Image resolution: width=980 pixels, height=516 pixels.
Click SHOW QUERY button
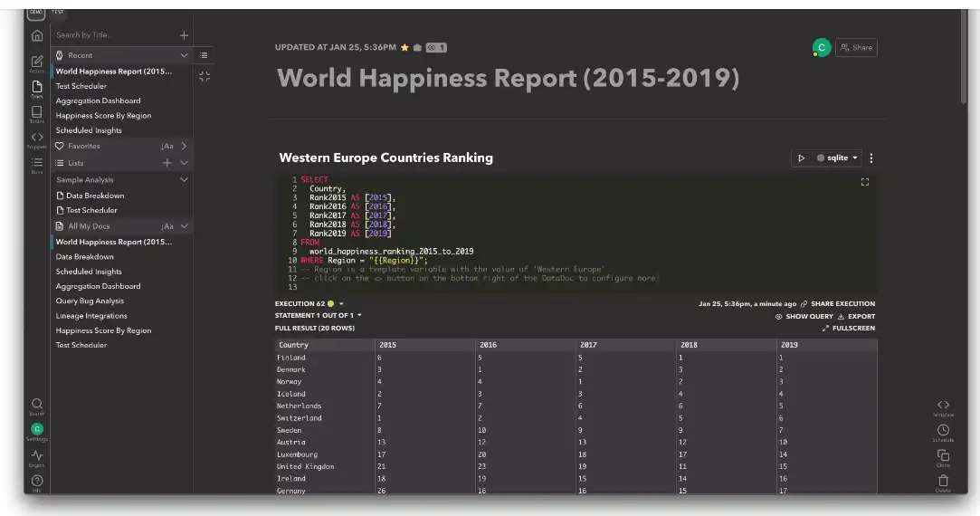click(x=804, y=317)
